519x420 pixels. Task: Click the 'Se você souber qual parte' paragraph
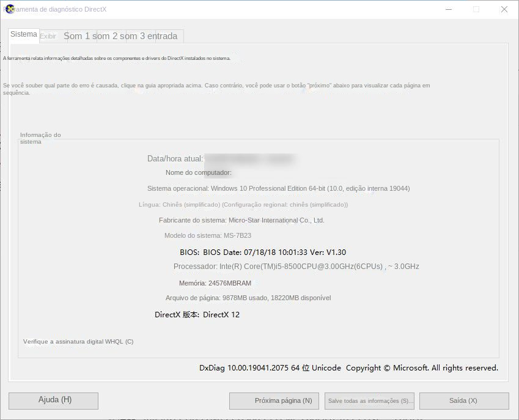click(x=216, y=89)
